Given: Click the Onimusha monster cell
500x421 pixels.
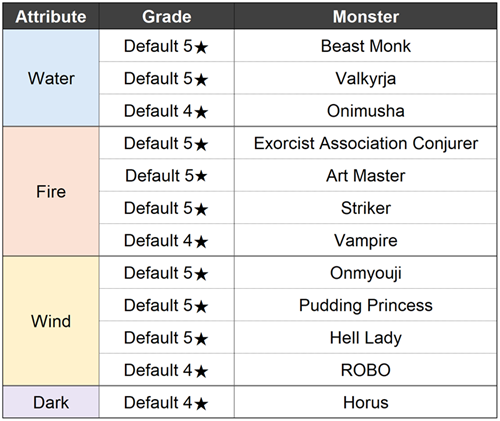Looking at the screenshot, I should point(366,111).
